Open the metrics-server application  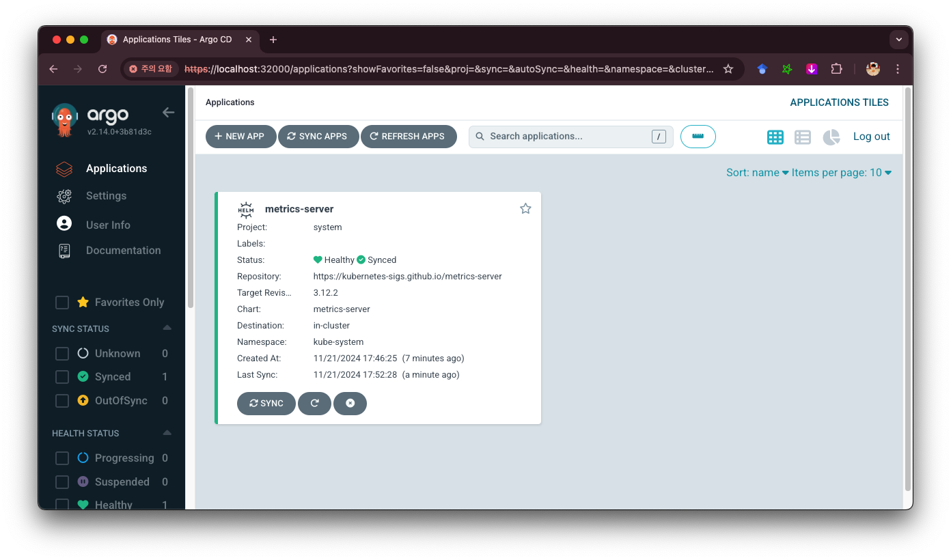(299, 209)
